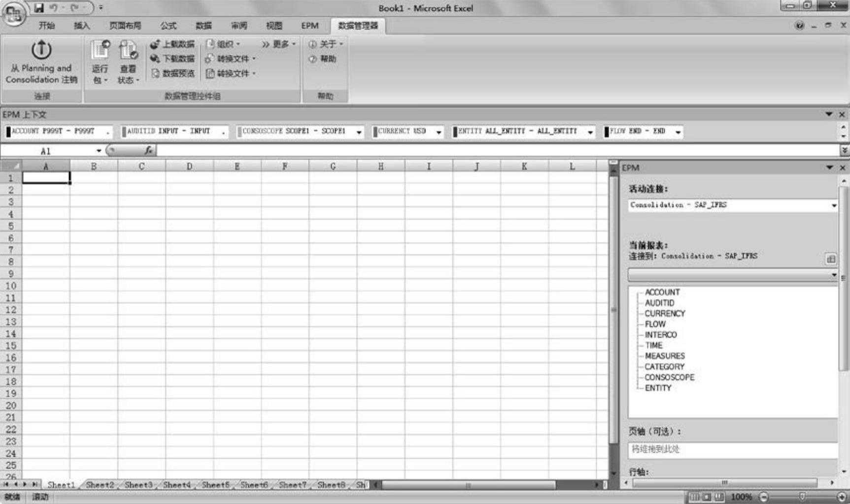
Task: Switch to the 视图 tab
Action: 274,26
